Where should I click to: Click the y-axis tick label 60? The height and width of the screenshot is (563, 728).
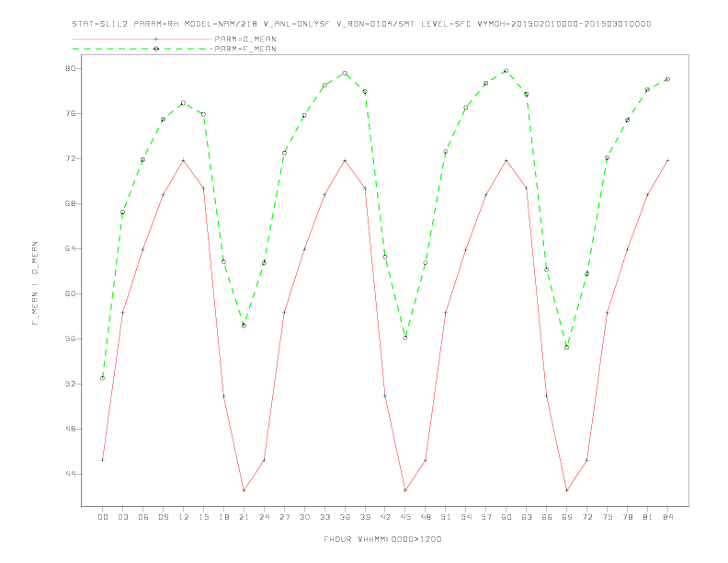(x=71, y=293)
